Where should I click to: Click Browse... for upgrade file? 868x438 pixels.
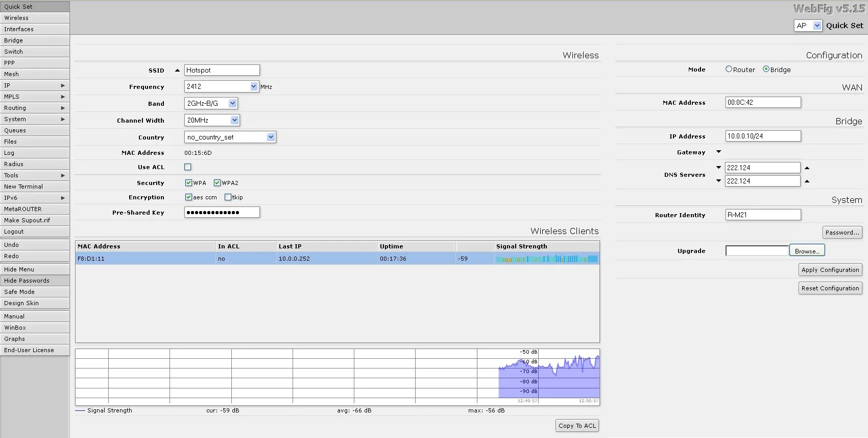click(x=807, y=250)
